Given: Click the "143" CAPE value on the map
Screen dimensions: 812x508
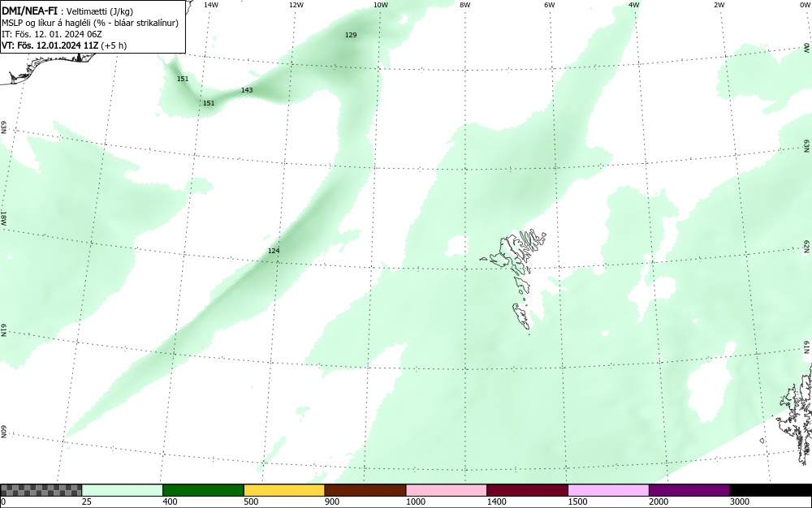Looking at the screenshot, I should tap(247, 90).
